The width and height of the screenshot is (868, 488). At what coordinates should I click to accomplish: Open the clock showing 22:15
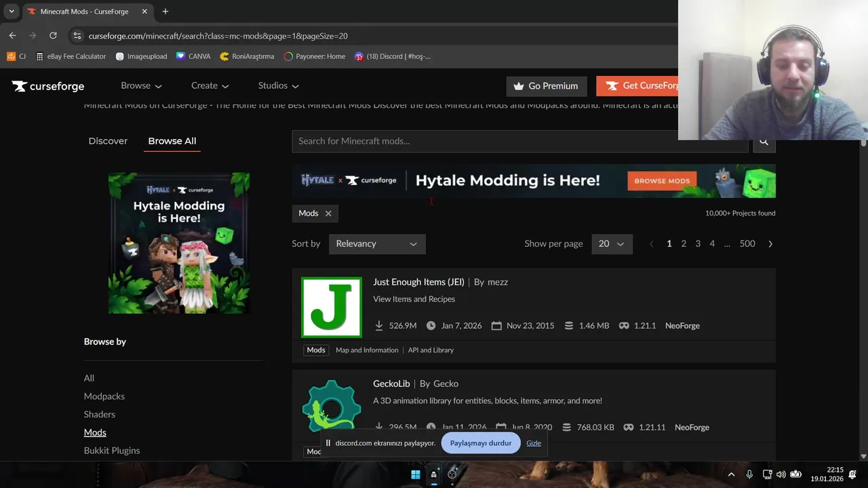827,474
